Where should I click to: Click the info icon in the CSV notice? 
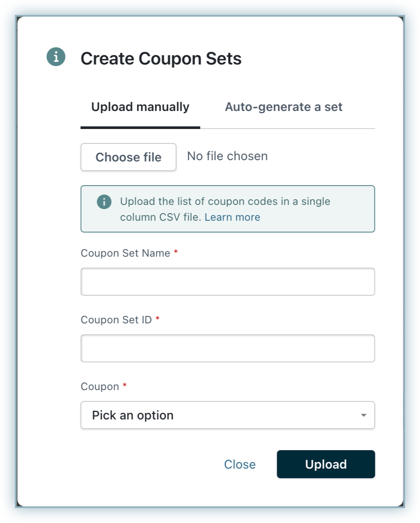(x=104, y=202)
